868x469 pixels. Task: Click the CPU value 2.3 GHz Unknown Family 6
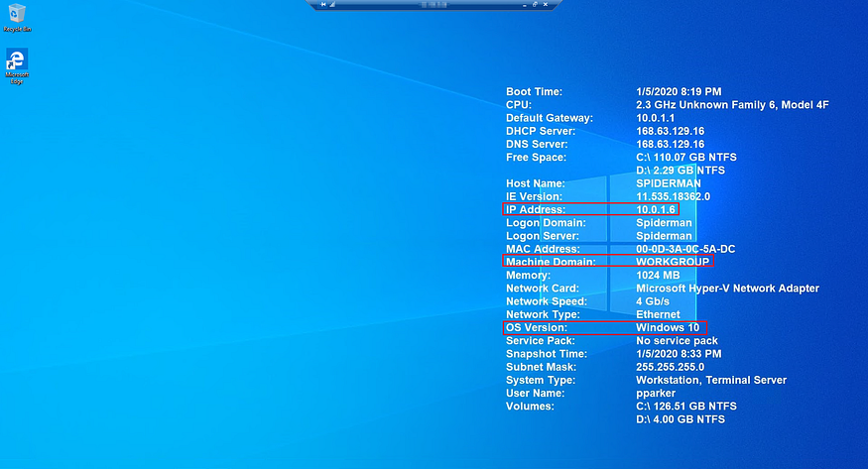(732, 105)
